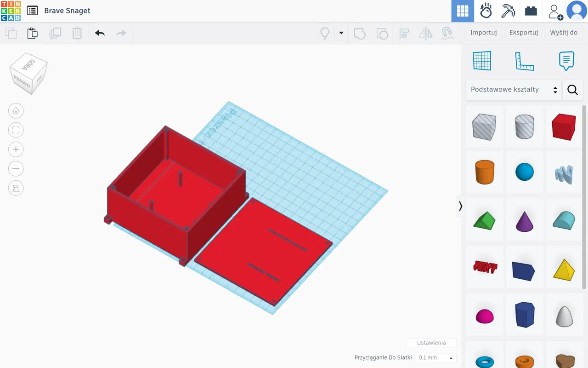Select the workplane tool in right panel

coord(482,60)
